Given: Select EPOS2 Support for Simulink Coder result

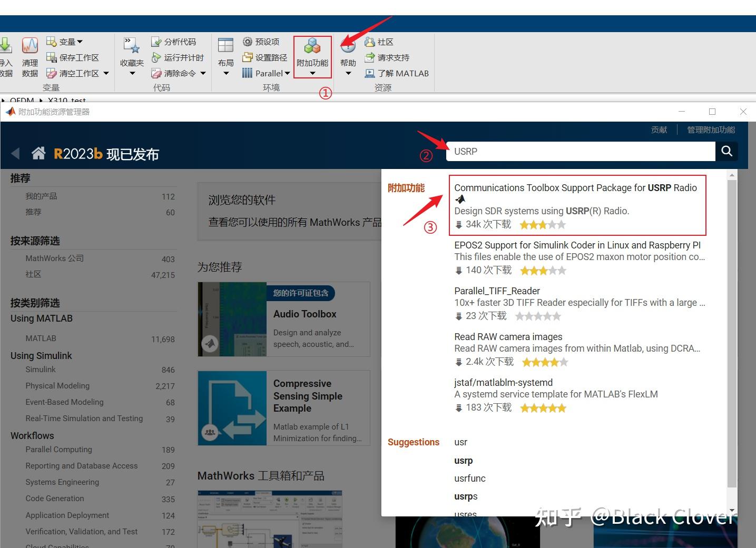Looking at the screenshot, I should point(580,257).
